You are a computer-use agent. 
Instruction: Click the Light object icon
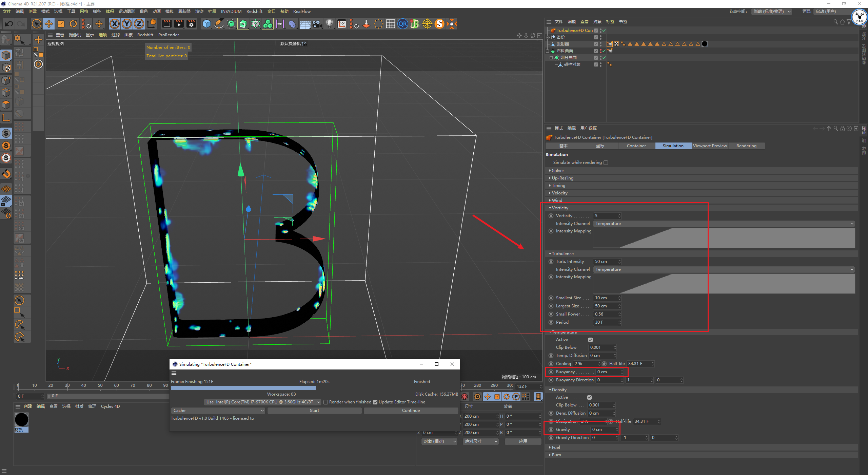329,24
